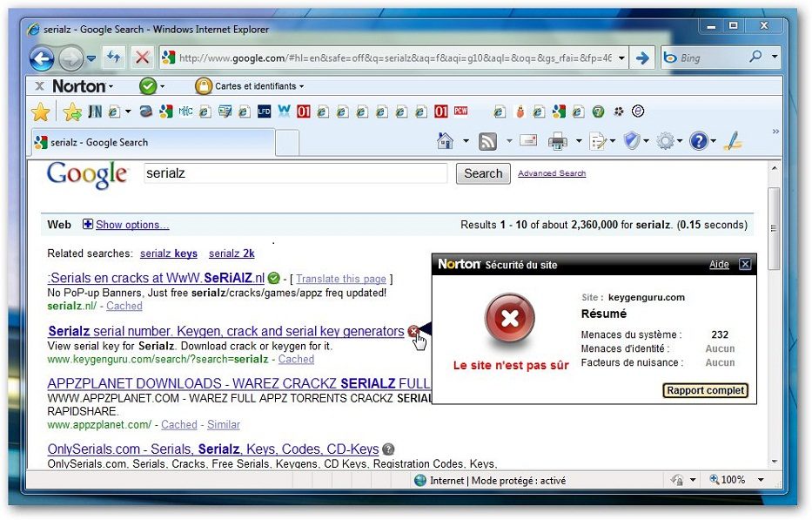Open related search serialz keys
This screenshot has width=812, height=520.
169,253
